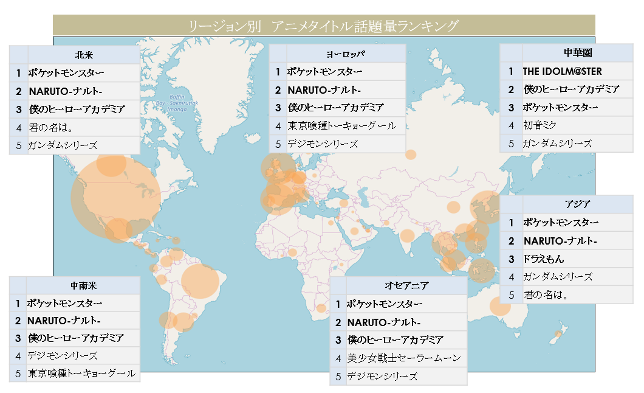Click the orange bubble over Australia
This screenshot has width=644, height=393.
500,306
